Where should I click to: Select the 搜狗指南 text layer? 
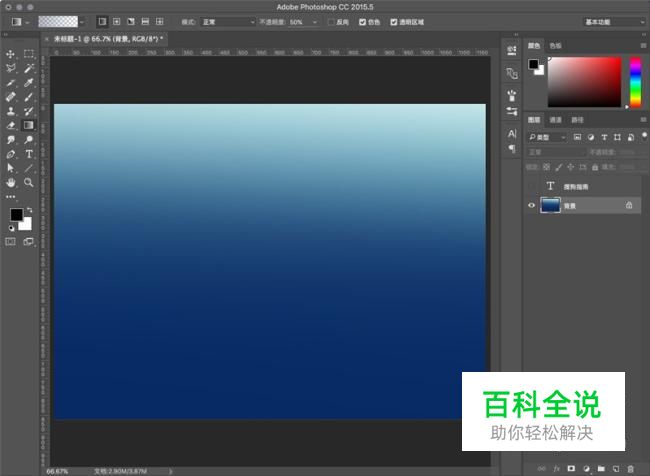(575, 186)
